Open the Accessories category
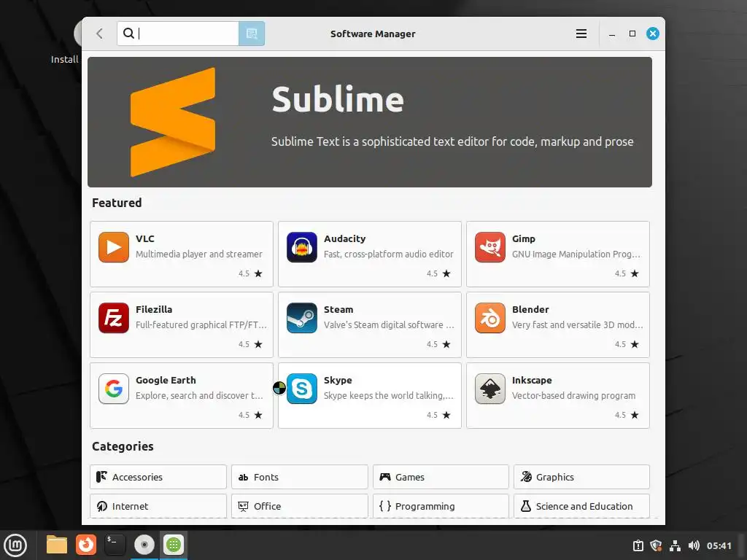This screenshot has height=560, width=747. [158, 477]
